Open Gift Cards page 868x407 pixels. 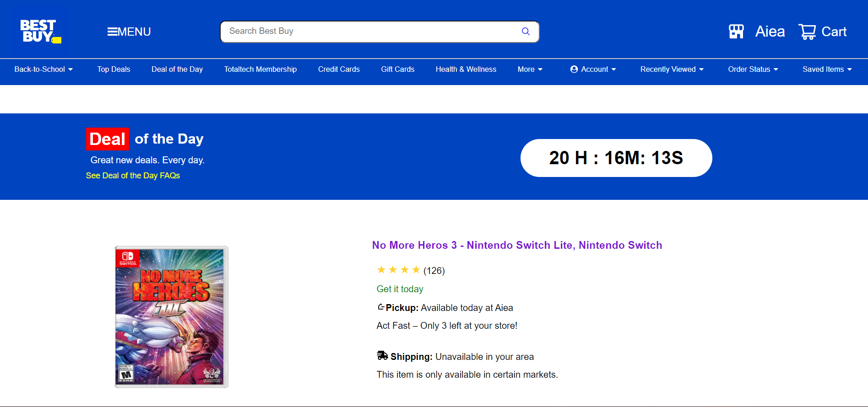398,69
